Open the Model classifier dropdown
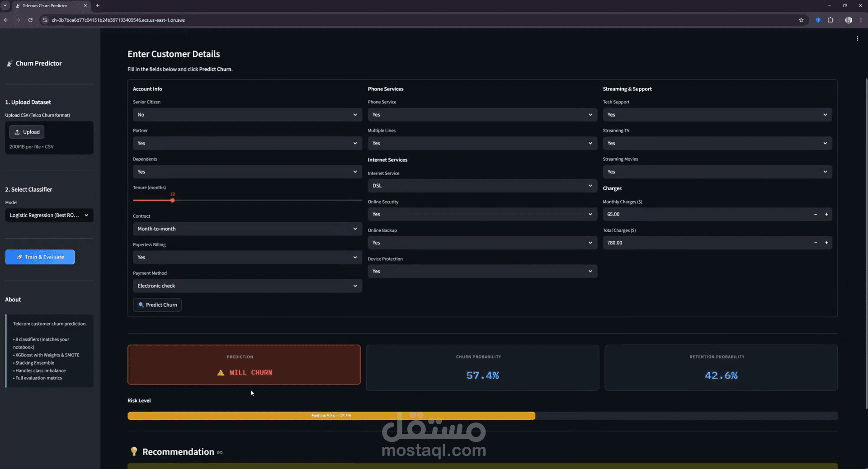This screenshot has width=868, height=469. tap(49, 215)
